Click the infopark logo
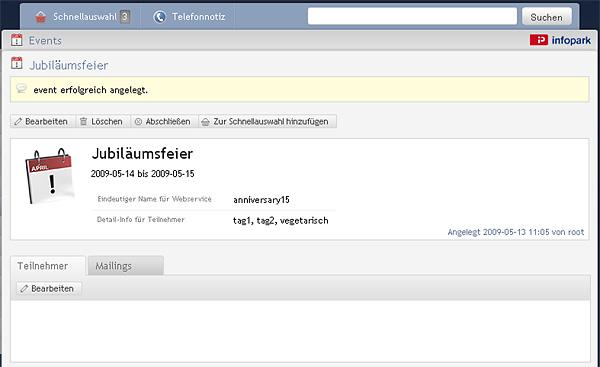 tap(560, 40)
